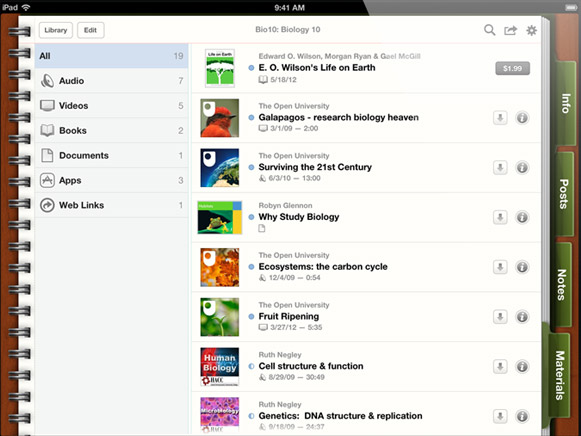Open the Notes tab

(x=562, y=284)
